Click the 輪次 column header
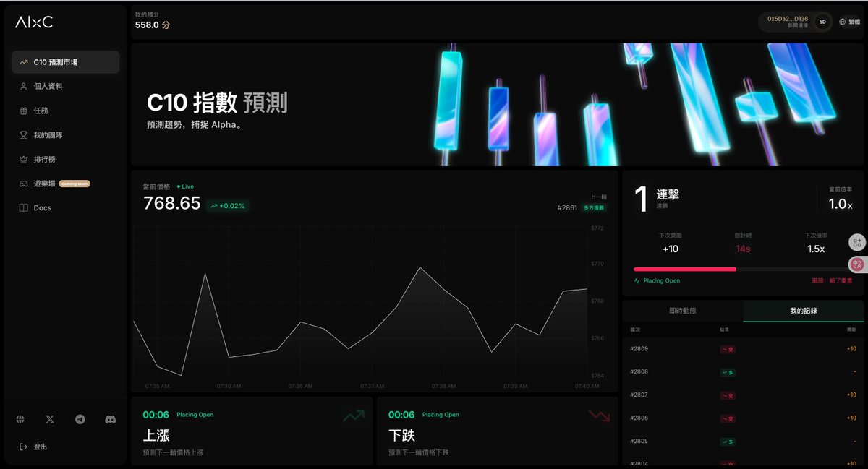Image resolution: width=868 pixels, height=469 pixels. click(635, 330)
